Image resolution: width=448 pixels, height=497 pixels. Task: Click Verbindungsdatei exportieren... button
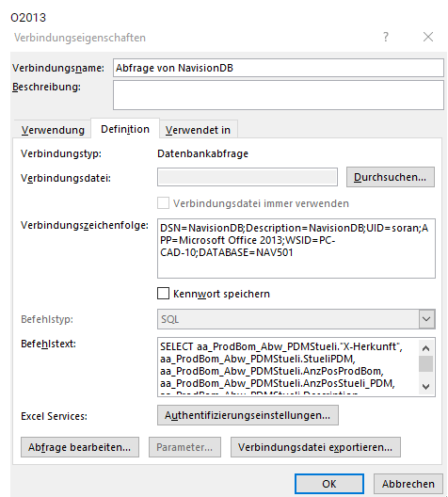pyautogui.click(x=315, y=447)
